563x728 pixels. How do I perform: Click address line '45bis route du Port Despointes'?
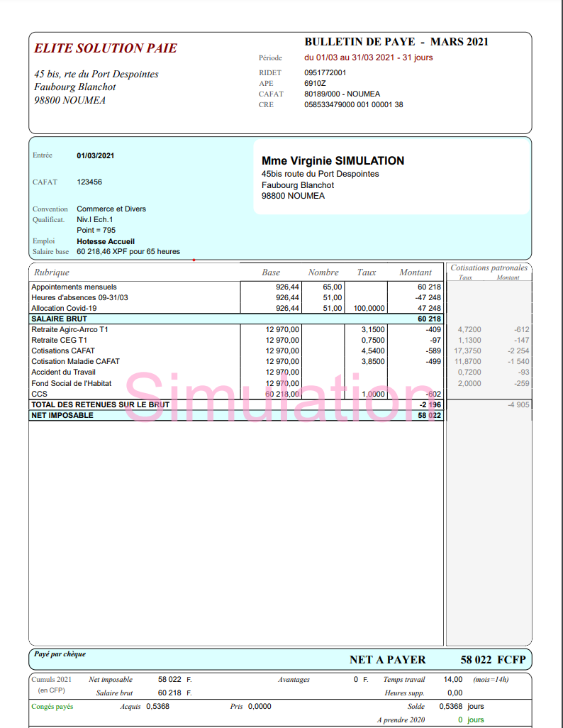(320, 174)
